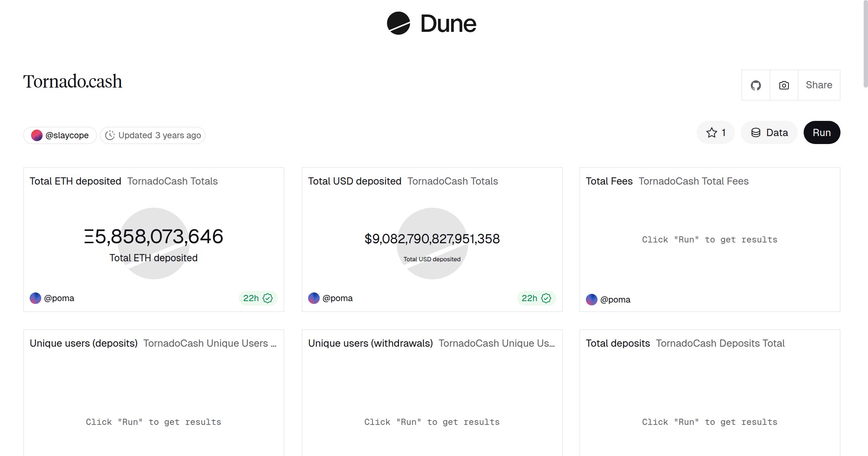Click the Unique users (deposits) card title
This screenshot has height=456, width=868.
(x=84, y=343)
